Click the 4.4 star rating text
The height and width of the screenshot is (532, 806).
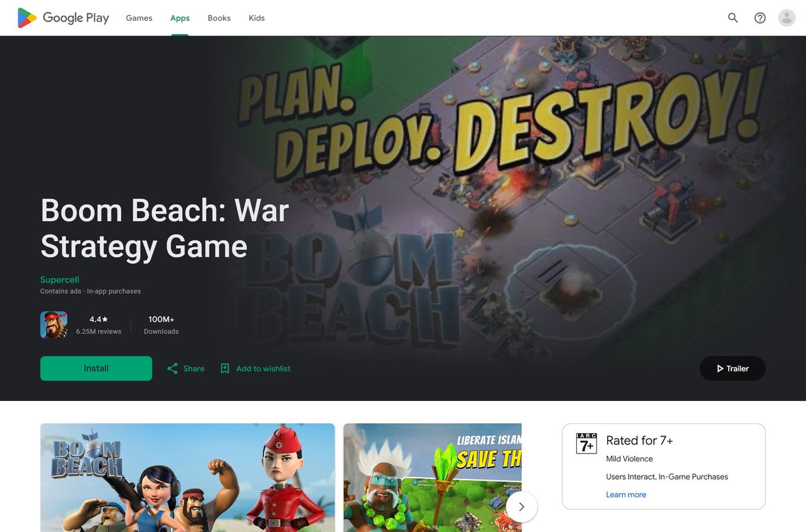tap(99, 319)
